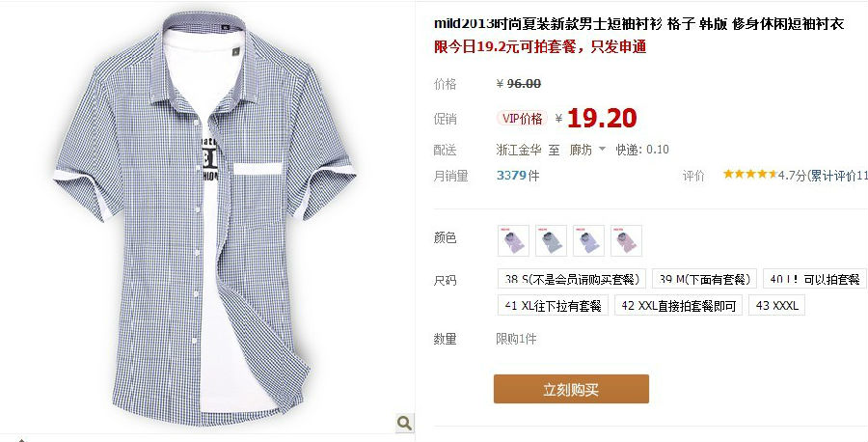868x442 pixels.
Task: Open the 3379 monthly sales link
Action: point(511,176)
